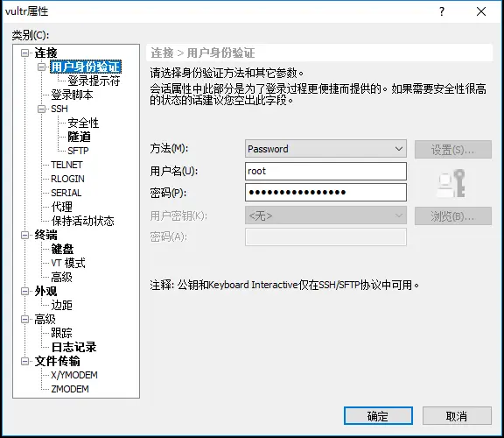The width and height of the screenshot is (504, 438).
Task: Click the 浏览(B)... button
Action: 453,216
